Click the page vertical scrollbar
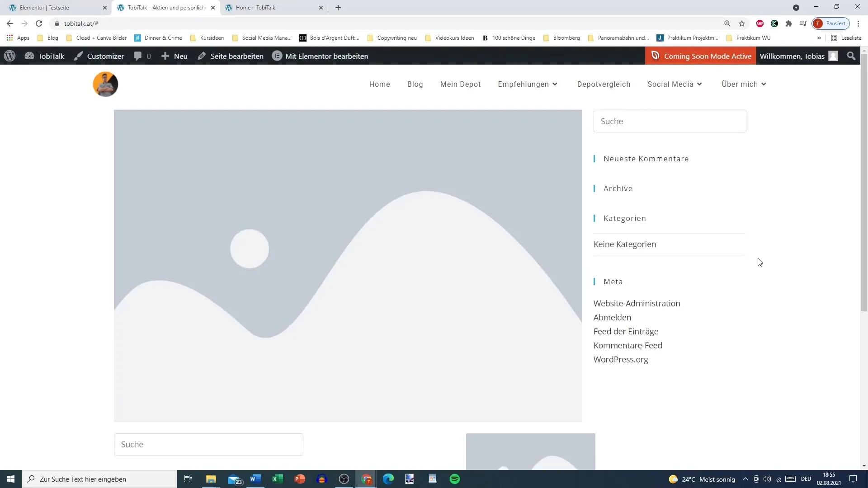This screenshot has height=488, width=868. [x=864, y=182]
